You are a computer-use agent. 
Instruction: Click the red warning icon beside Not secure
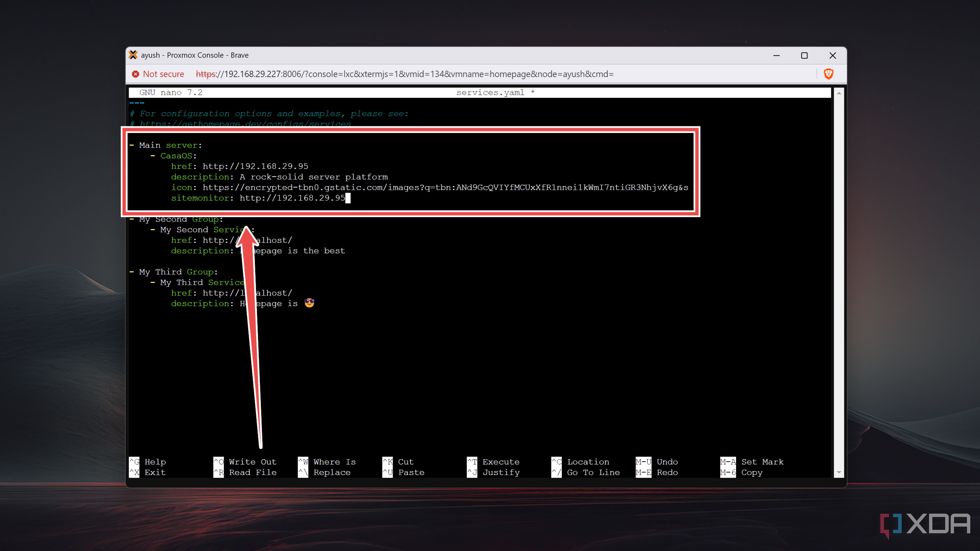(x=136, y=74)
